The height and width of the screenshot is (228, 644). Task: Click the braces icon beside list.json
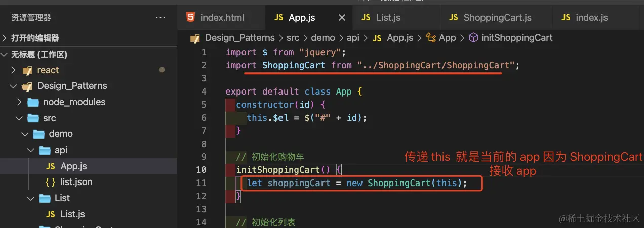coord(50,182)
